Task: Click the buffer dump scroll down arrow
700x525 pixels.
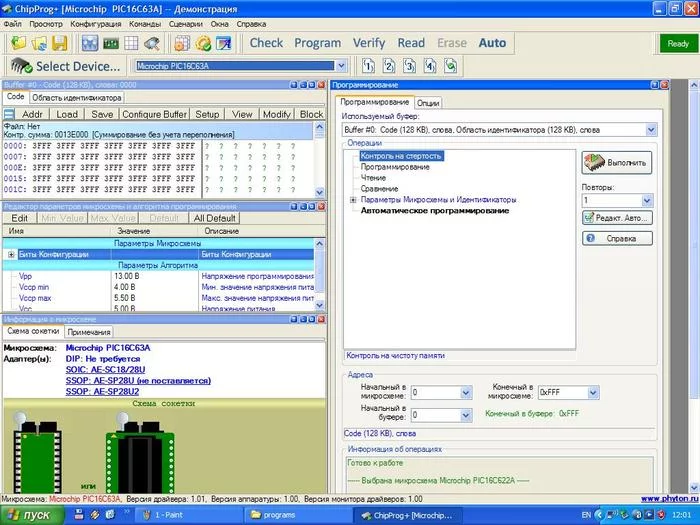Action: click(320, 193)
